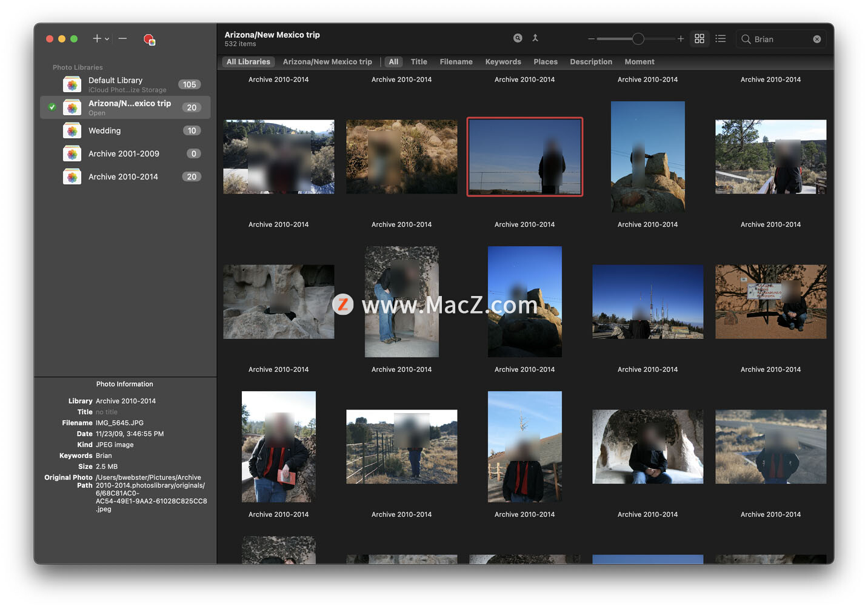Click the Default Library Photos icon
This screenshot has width=868, height=609.
click(x=72, y=85)
